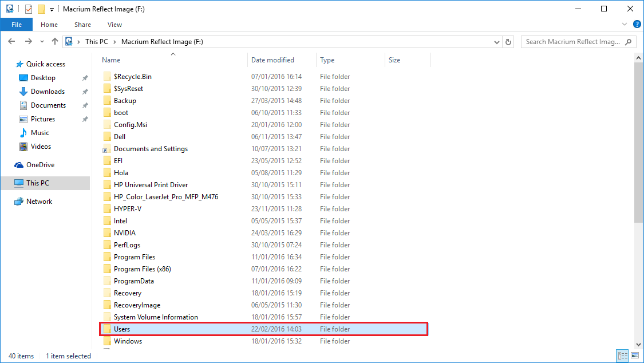Select the Hola folder icon
The height and width of the screenshot is (363, 644).
pos(107,173)
